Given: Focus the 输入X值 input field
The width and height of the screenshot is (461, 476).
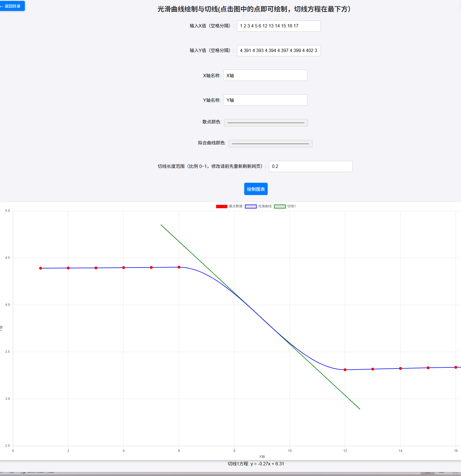Looking at the screenshot, I should tap(279, 26).
